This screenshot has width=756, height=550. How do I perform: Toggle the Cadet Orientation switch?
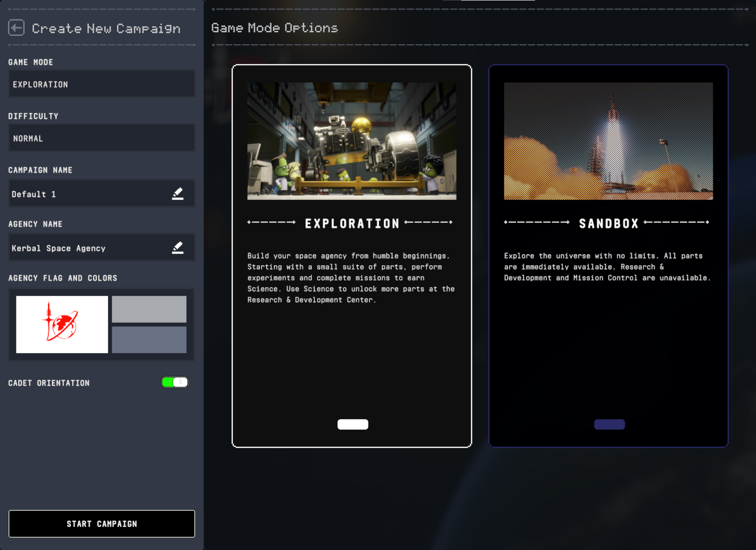pyautogui.click(x=175, y=382)
